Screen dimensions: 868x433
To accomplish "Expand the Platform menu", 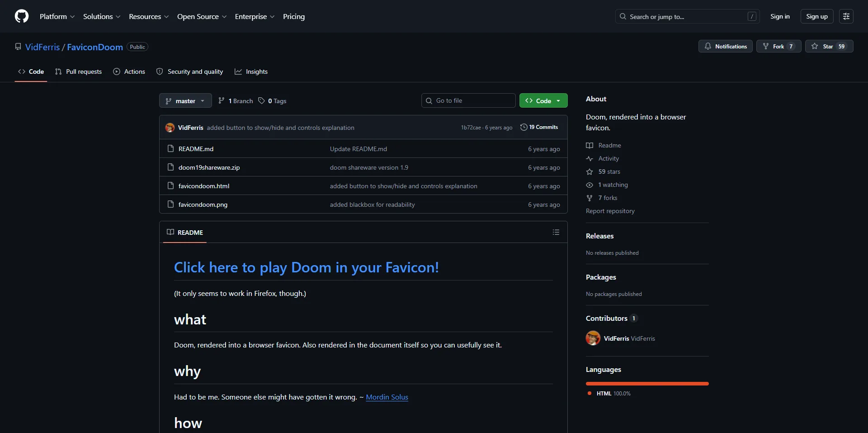I will click(57, 16).
